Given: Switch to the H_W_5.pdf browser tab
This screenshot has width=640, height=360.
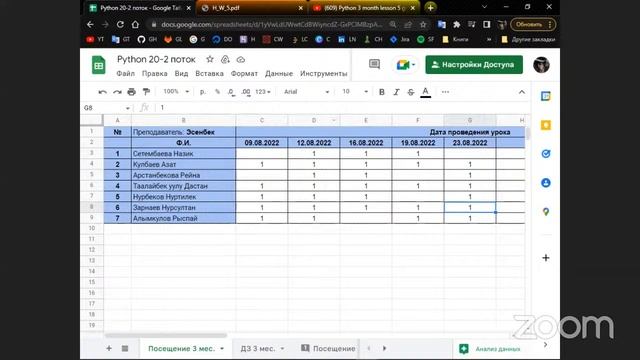Looking at the screenshot, I should tap(252, 8).
